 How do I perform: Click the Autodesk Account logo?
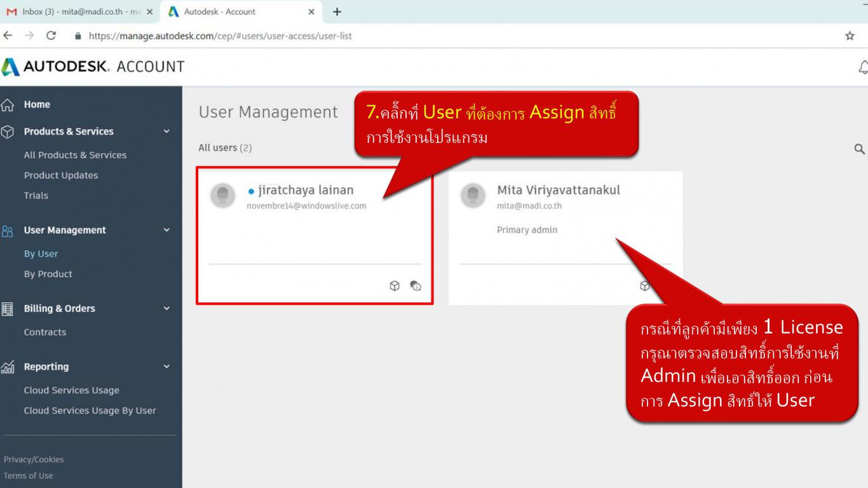point(93,67)
